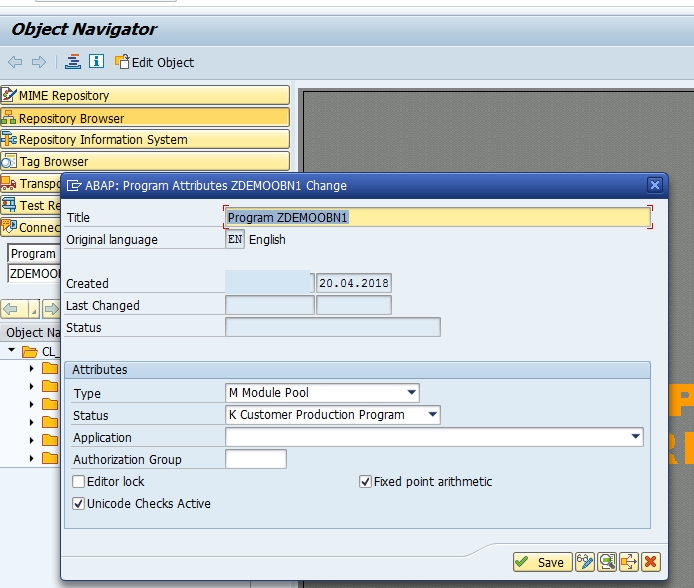Expand the last subfolder under CL_
Screen dimensions: 694x588
tap(31, 458)
